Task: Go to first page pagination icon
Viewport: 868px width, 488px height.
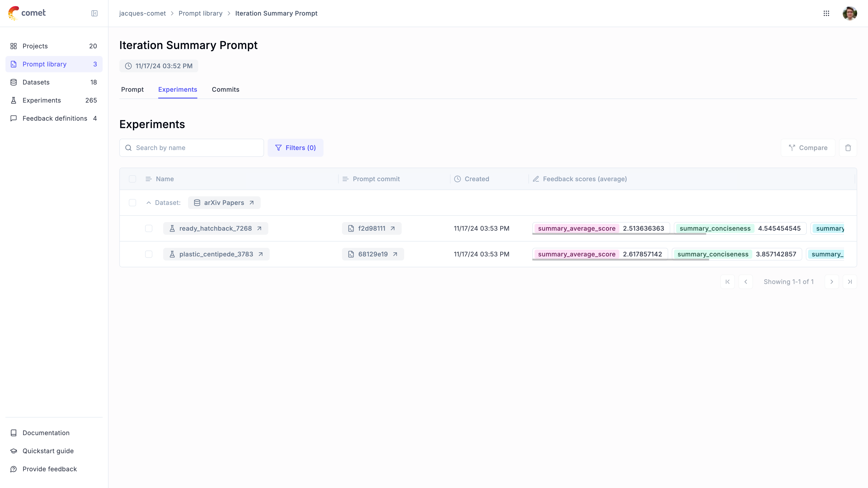Action: pyautogui.click(x=727, y=282)
